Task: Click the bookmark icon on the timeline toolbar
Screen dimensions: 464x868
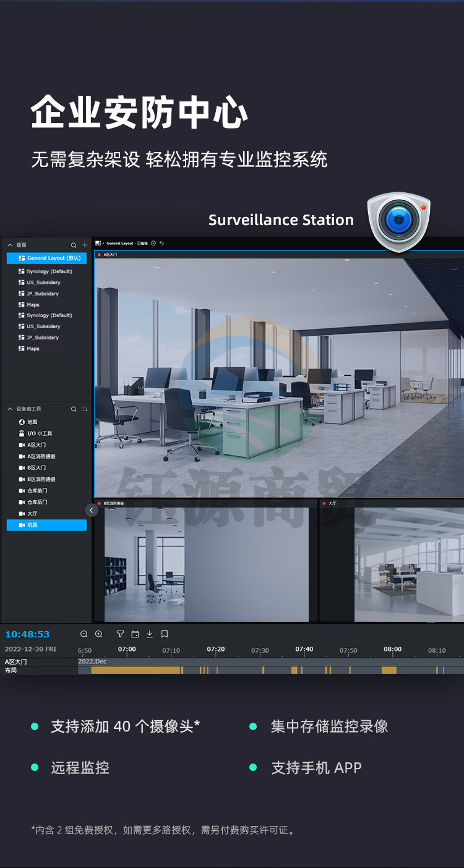Action: 165,634
